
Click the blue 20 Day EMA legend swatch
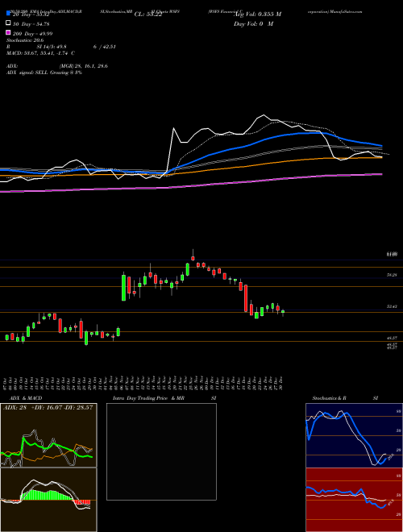(9, 14)
